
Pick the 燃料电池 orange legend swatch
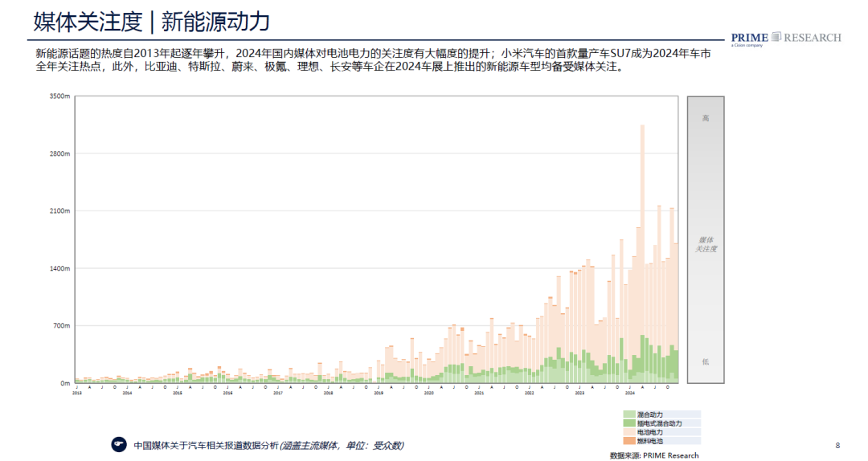click(x=628, y=441)
